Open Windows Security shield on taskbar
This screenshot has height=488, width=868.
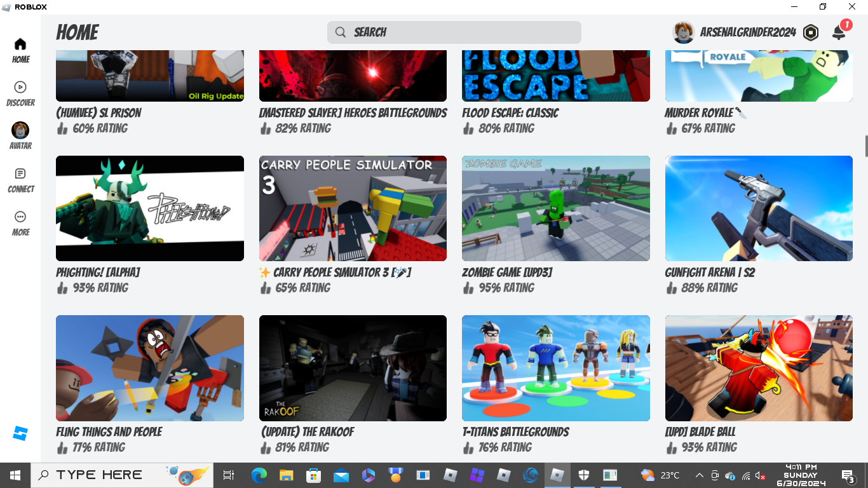pyautogui.click(x=583, y=475)
